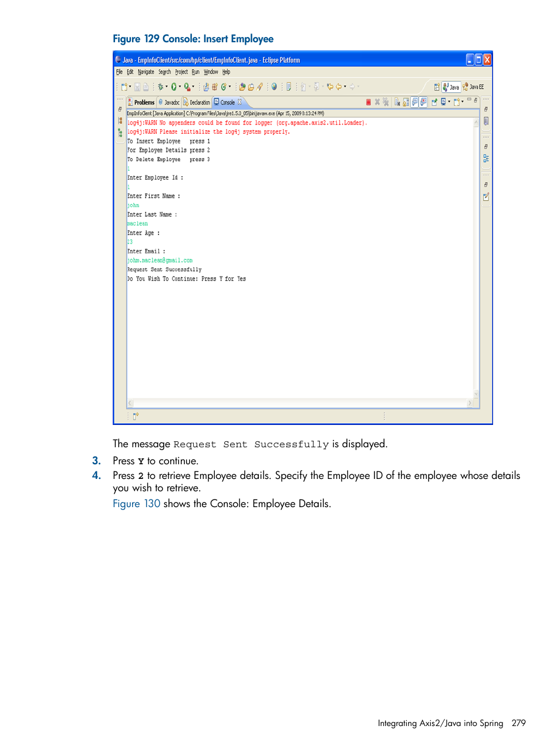
Task: Open the New wizard dropdown arrow
Action: pyautogui.click(x=130, y=87)
